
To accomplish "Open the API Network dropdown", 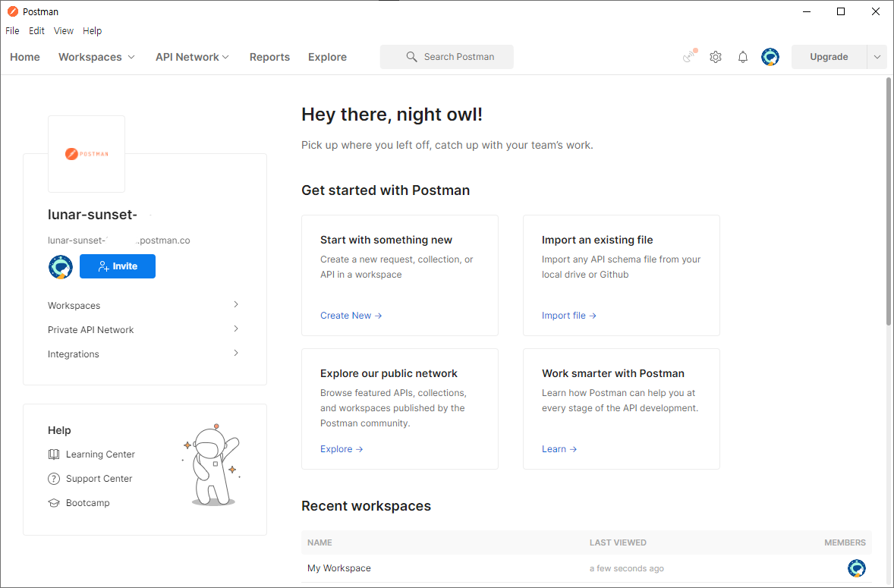I will (192, 57).
